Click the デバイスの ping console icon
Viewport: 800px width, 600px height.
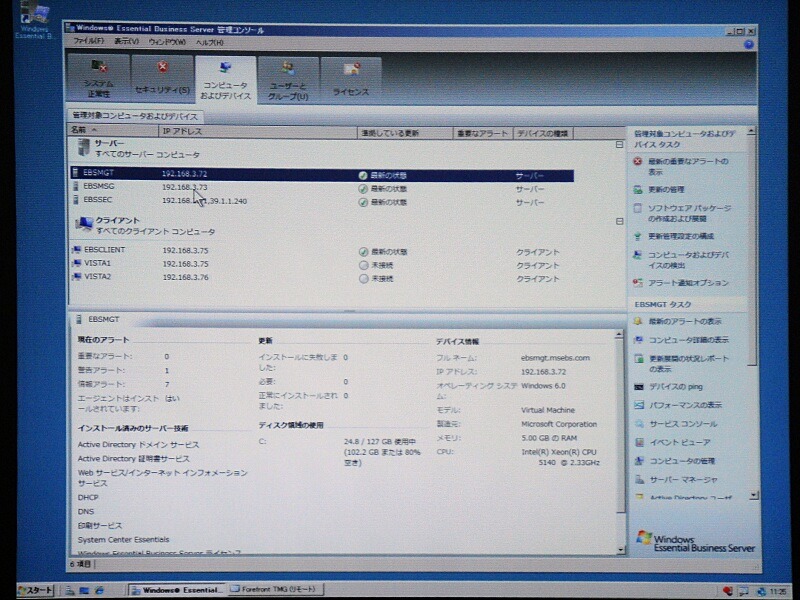tap(639, 387)
